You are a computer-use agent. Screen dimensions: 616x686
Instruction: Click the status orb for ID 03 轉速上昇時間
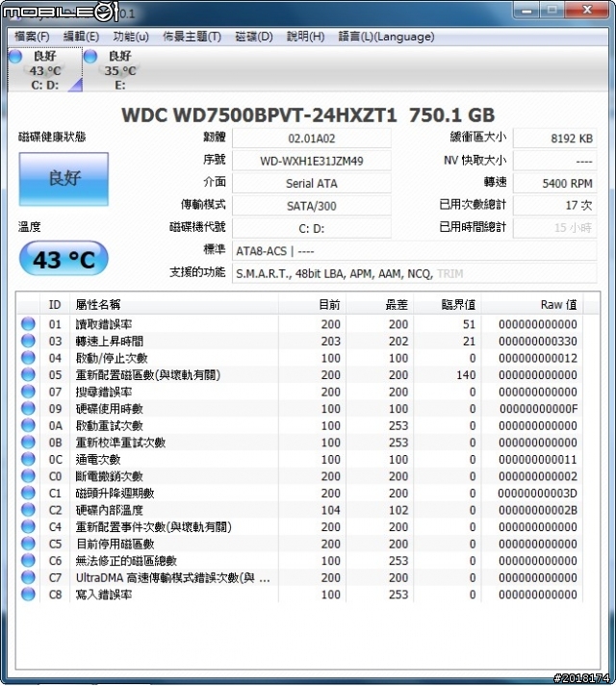(28, 341)
